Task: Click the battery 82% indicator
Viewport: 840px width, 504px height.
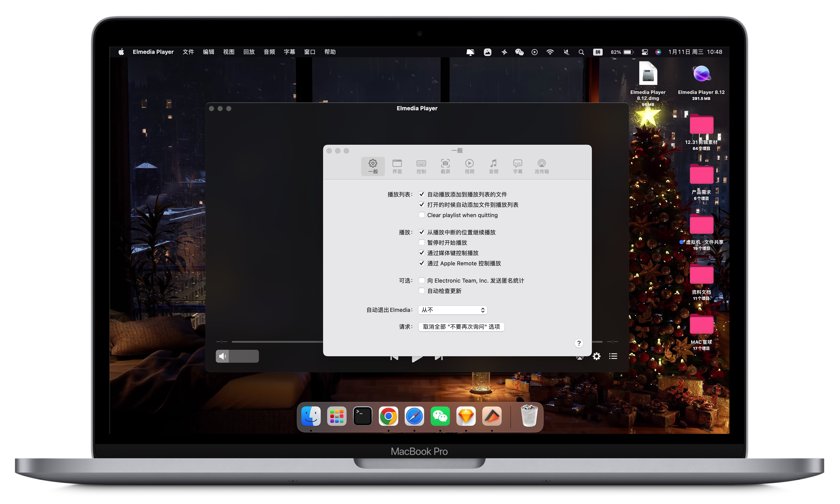Action: pos(622,52)
